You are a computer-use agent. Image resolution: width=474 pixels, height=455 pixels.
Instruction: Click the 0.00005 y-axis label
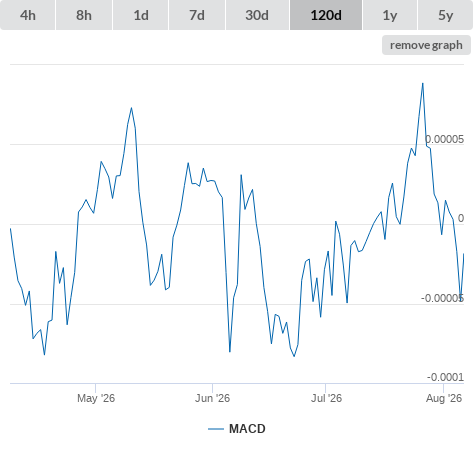[445, 139]
